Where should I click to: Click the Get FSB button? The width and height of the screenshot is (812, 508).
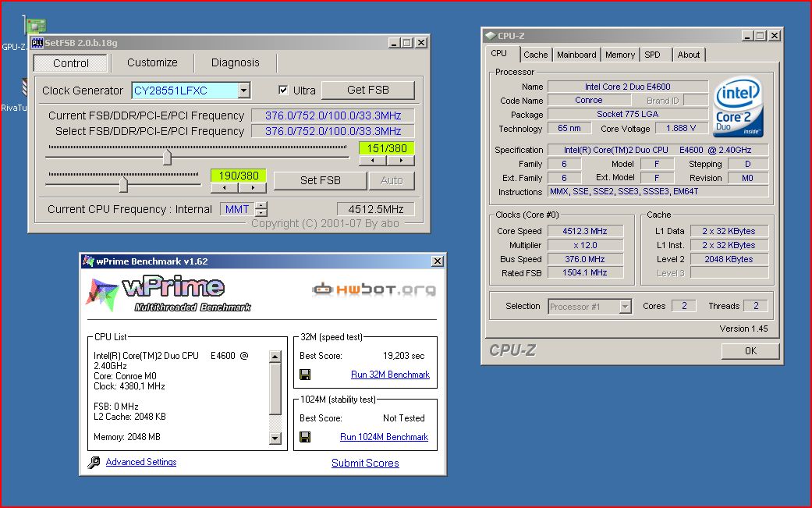367,90
